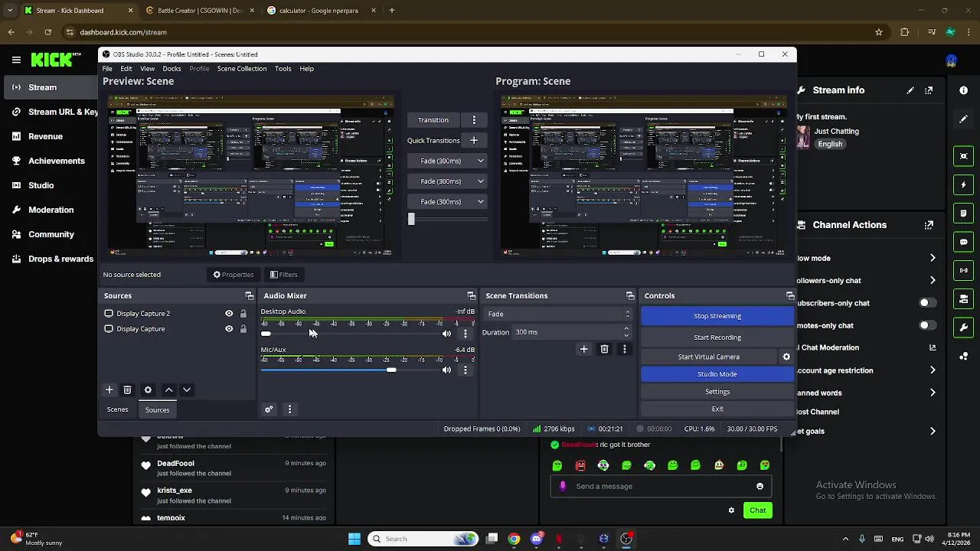Add a new source with the plus icon
This screenshot has height=551, width=980.
pyautogui.click(x=109, y=390)
